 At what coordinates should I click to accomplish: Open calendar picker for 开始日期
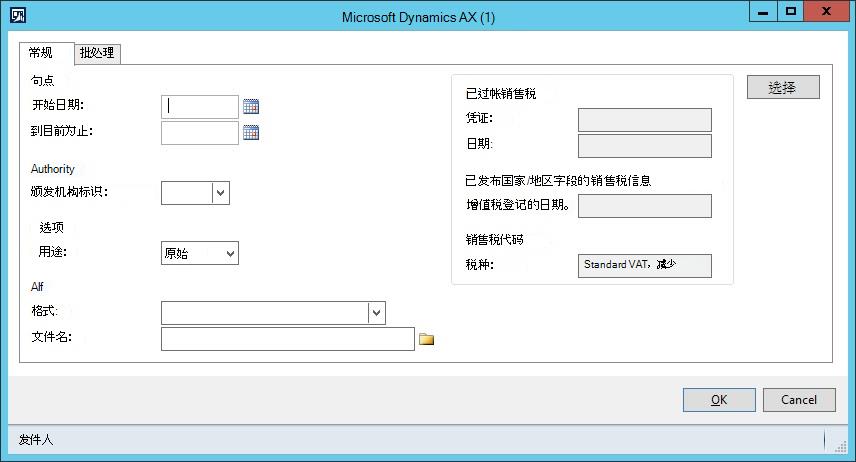pos(251,106)
